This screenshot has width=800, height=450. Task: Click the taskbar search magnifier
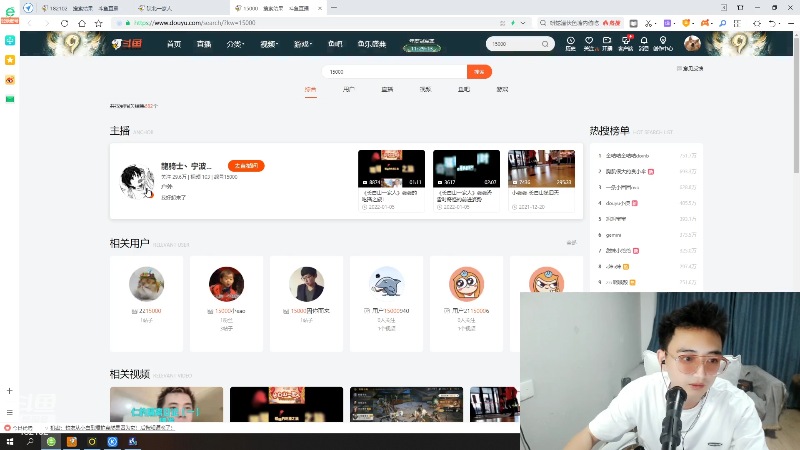coord(30,442)
